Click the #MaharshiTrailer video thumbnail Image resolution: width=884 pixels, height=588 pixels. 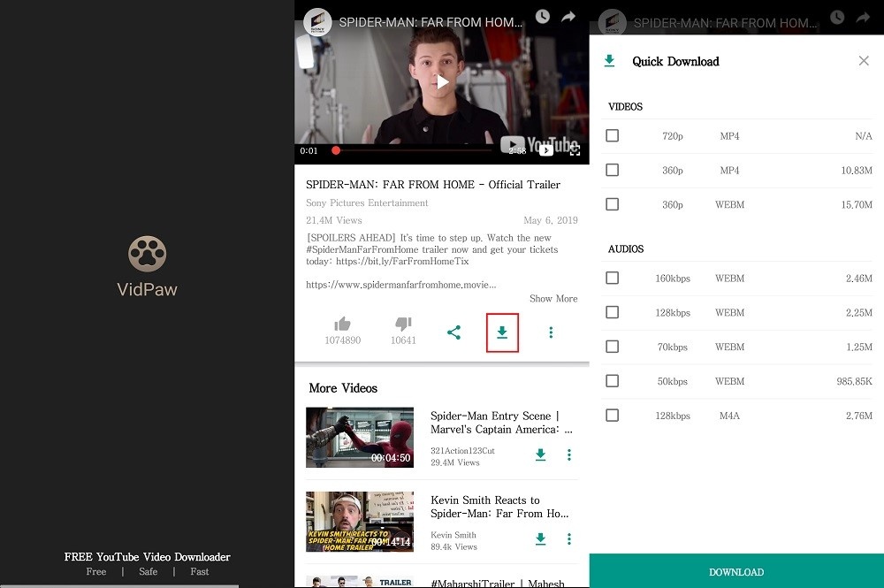click(360, 582)
